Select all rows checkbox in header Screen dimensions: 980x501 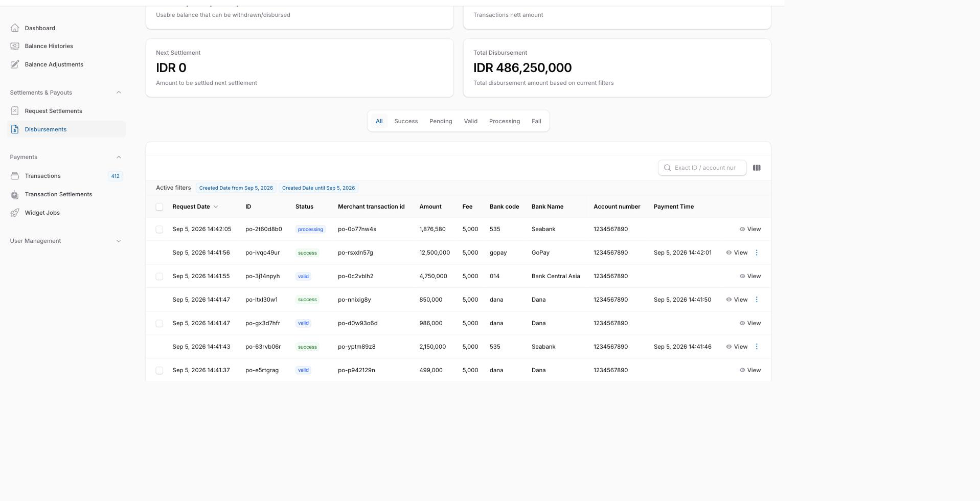159,207
